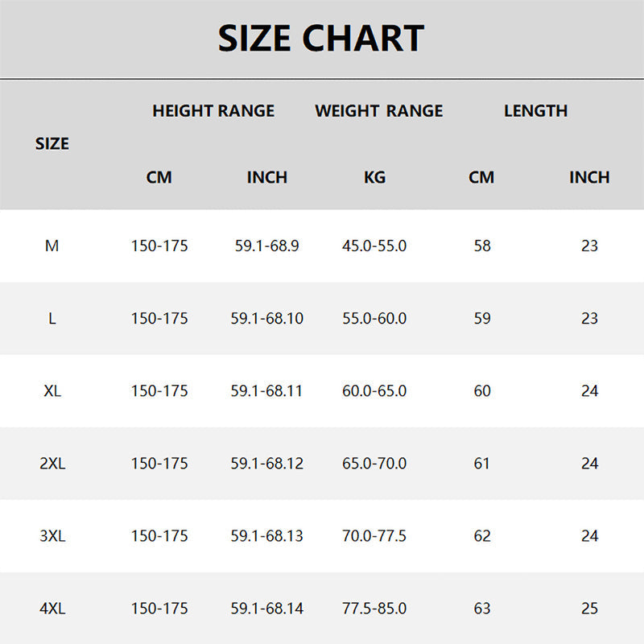Select the 77.5-85.0 weight cell
This screenshot has height=644, width=644.
(x=374, y=609)
